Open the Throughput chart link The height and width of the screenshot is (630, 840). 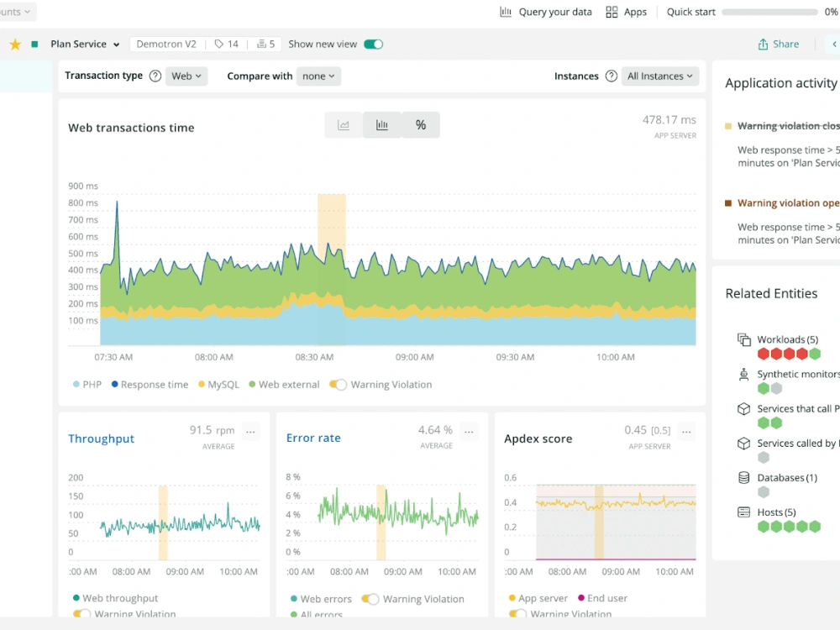[x=102, y=438]
